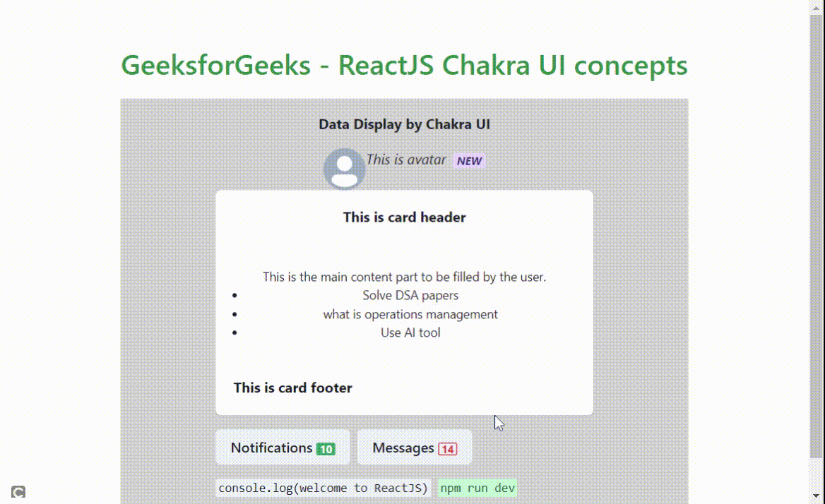Open the Notifications button
This screenshot has height=504, width=825.
point(283,448)
